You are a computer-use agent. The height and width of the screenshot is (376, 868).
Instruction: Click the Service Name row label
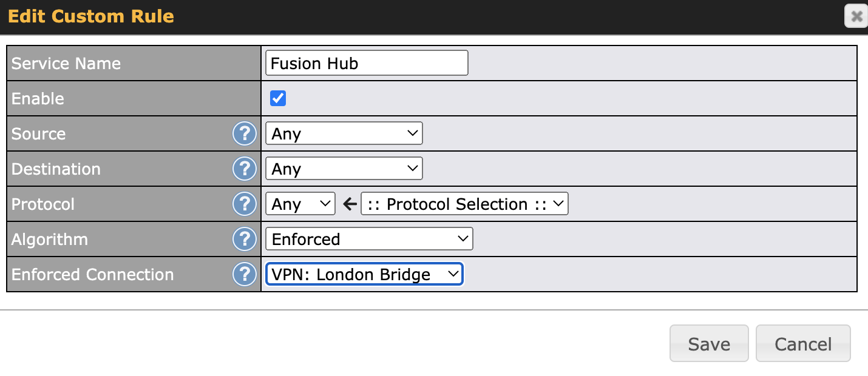tap(66, 64)
